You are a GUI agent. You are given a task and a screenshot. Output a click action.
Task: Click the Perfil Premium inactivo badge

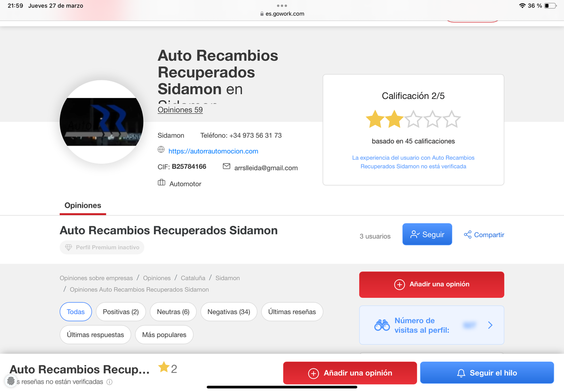pos(102,247)
